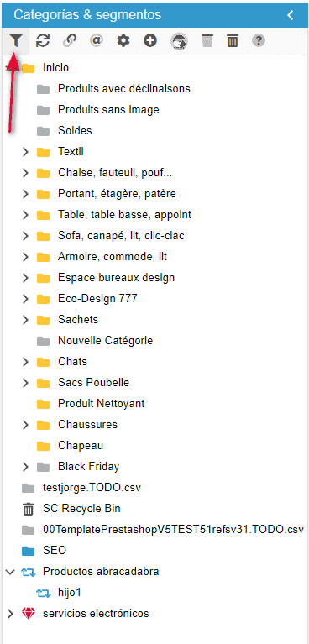Image resolution: width=309 pixels, height=644 pixels.
Task: Collapse the Categorías & segmentos panel
Action: pos(291,15)
